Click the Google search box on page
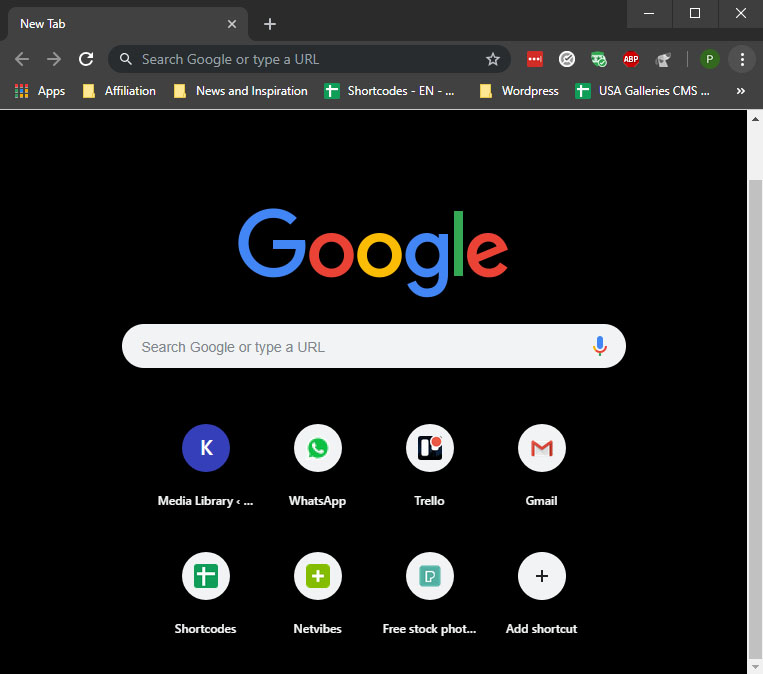This screenshot has width=763, height=674. (x=360, y=347)
